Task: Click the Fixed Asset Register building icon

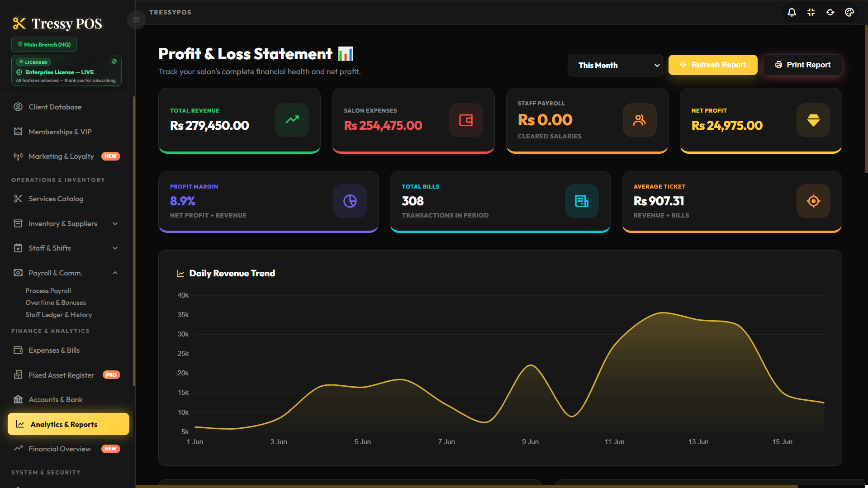Action: (x=18, y=375)
